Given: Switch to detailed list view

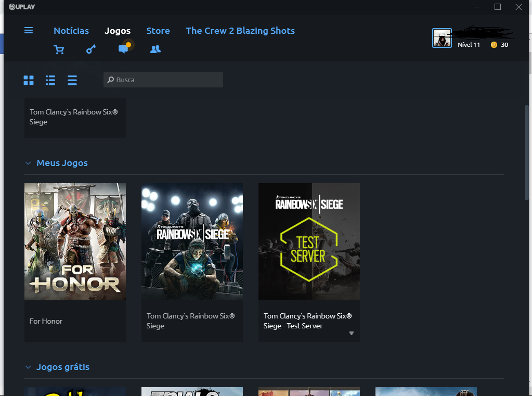Looking at the screenshot, I should click(50, 80).
